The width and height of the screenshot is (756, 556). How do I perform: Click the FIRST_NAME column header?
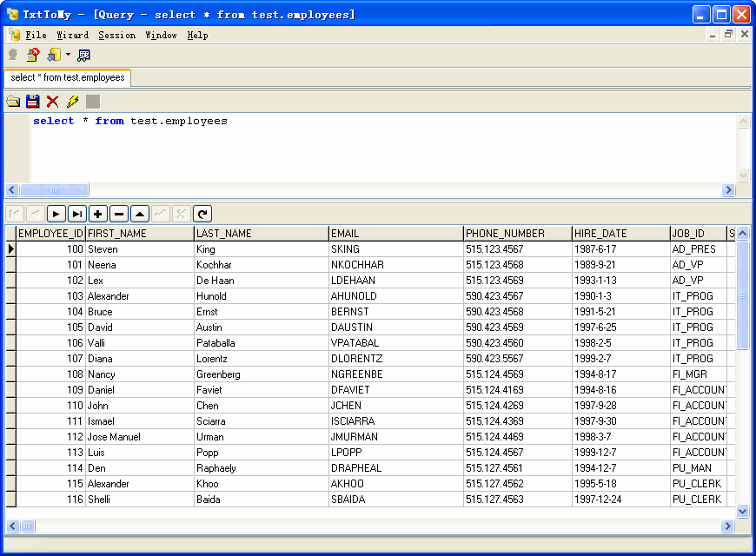[140, 234]
